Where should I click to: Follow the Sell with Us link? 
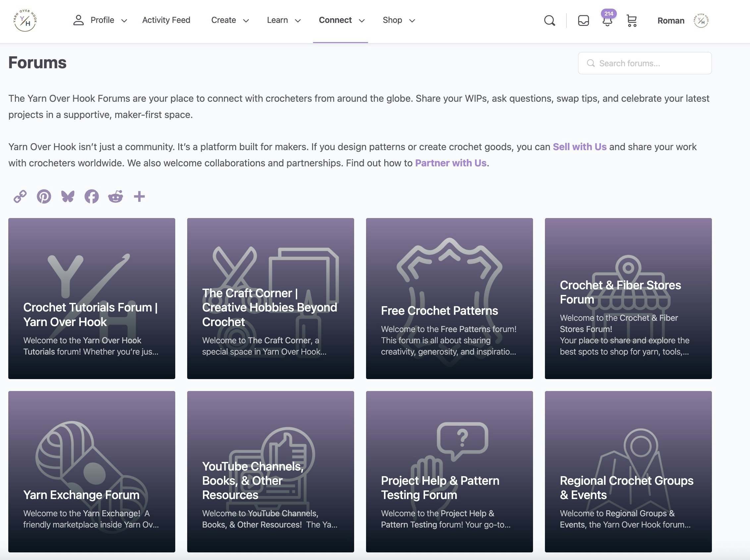click(x=579, y=147)
